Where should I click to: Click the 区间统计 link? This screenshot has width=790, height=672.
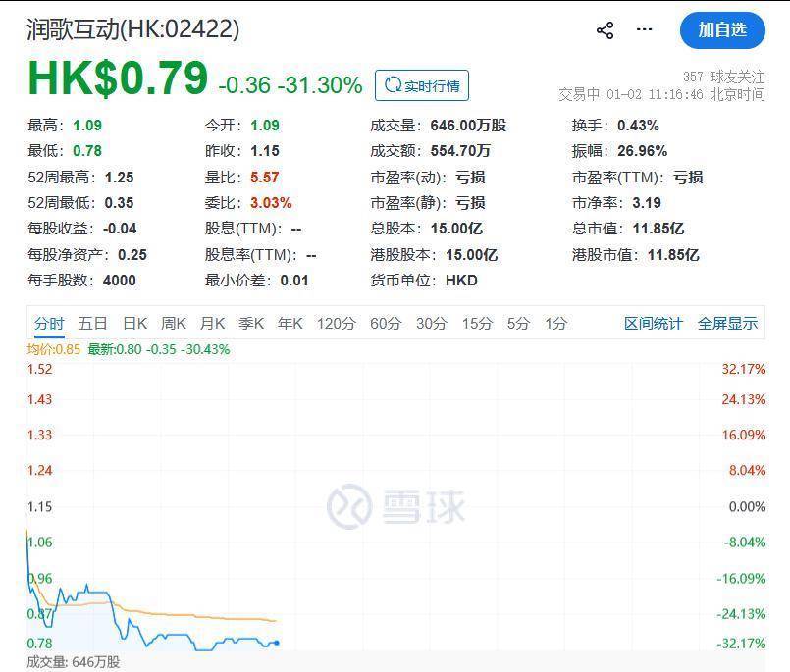coord(654,324)
